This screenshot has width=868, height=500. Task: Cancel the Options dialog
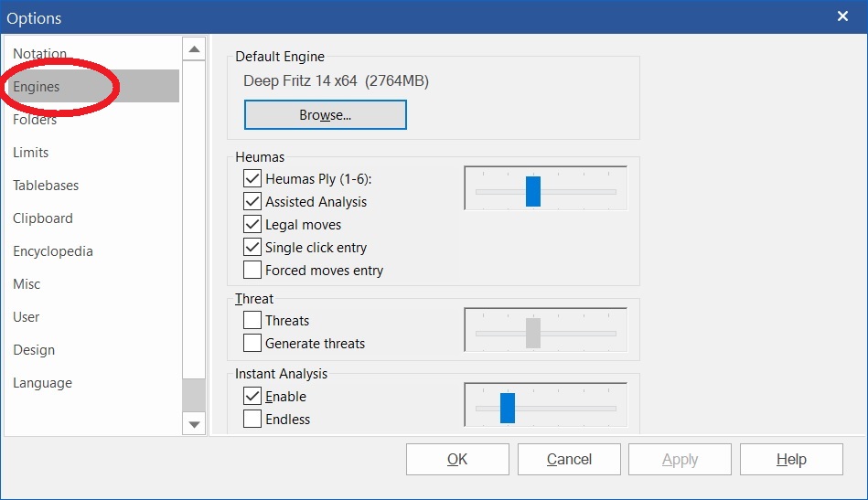[569, 460]
